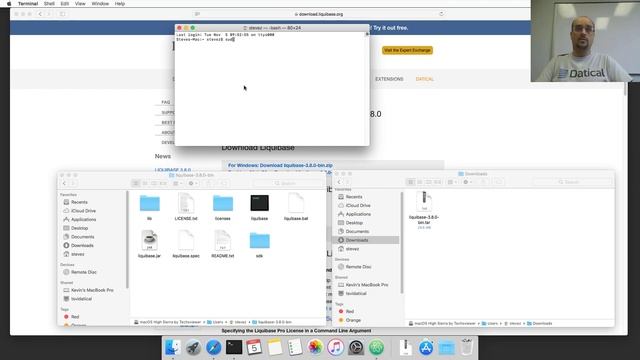Screen dimensions: 640x360
Task: Select icon view button in liquibase Finder toolbar
Action: (x=136, y=183)
